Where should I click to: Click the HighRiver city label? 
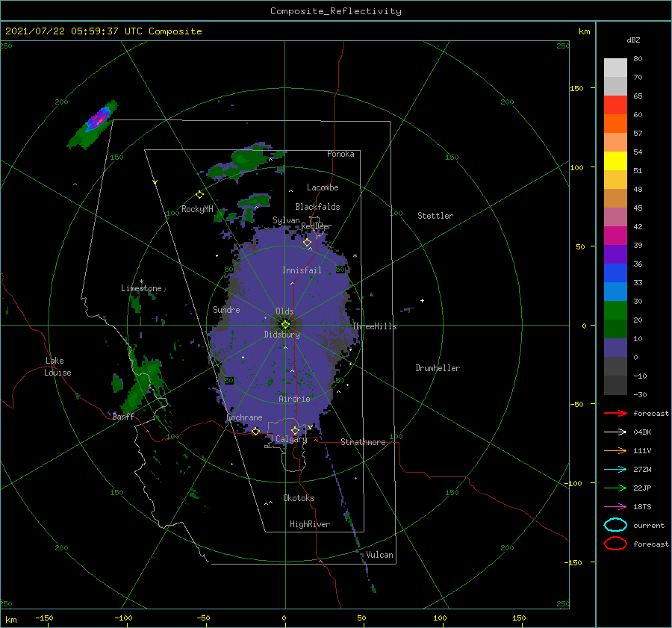point(310,524)
